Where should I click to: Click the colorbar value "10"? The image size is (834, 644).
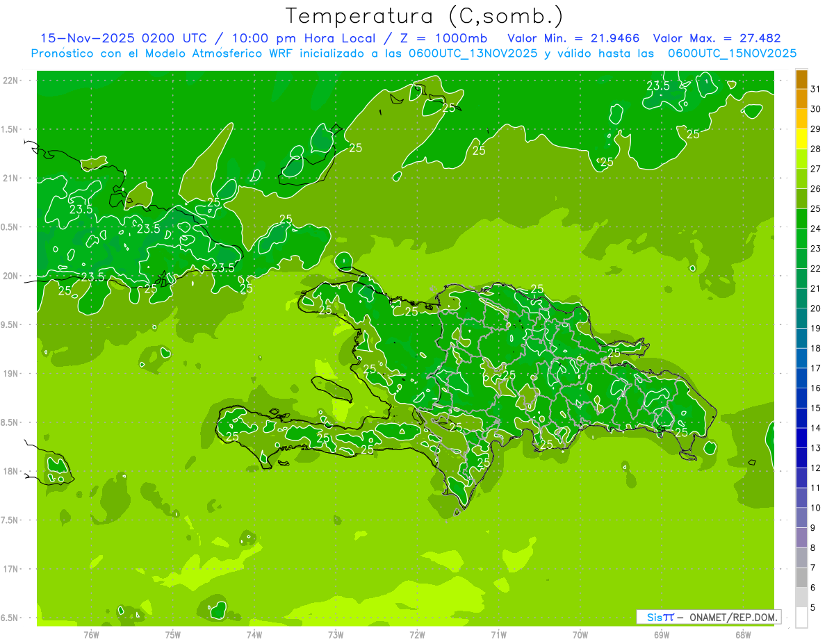tap(816, 508)
